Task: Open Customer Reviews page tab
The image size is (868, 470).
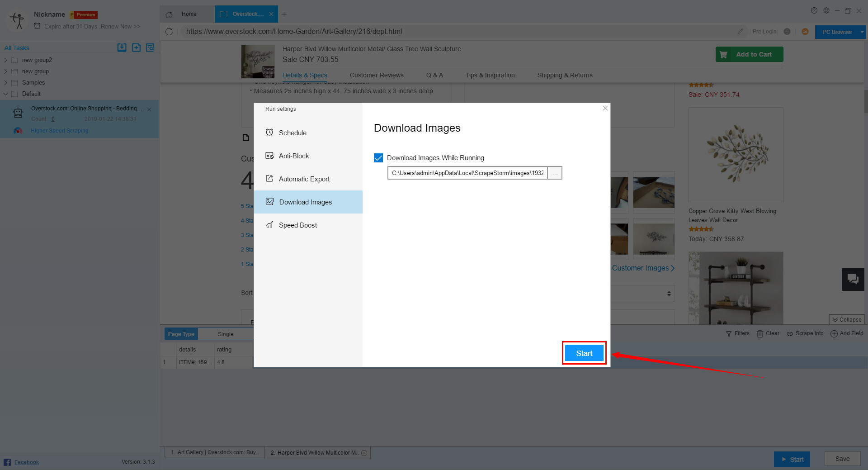Action: [x=377, y=75]
